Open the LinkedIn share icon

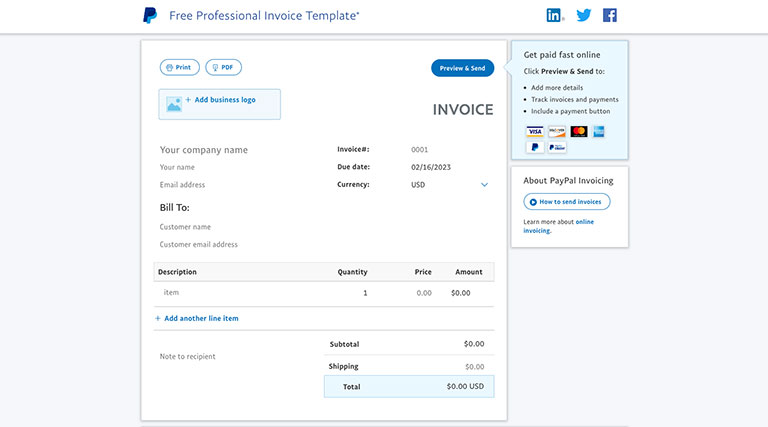coord(555,15)
